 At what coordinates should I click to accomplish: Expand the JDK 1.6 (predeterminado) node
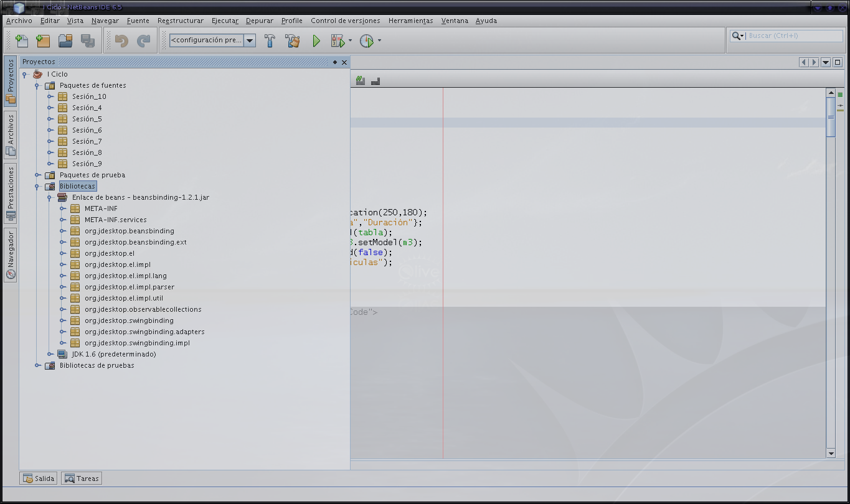tap(50, 354)
